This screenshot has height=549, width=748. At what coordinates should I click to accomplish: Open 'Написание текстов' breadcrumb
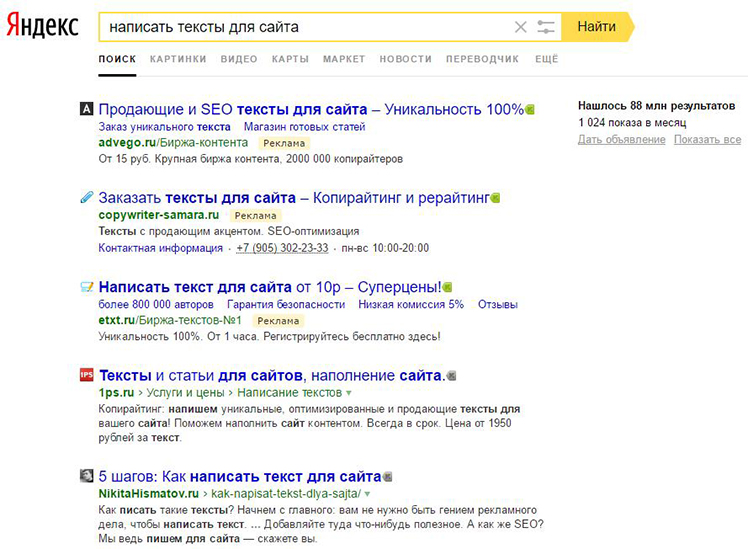(290, 393)
